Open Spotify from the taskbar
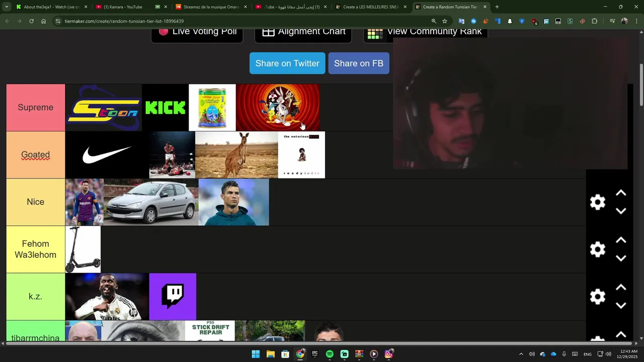This screenshot has height=362, width=644. [330, 354]
